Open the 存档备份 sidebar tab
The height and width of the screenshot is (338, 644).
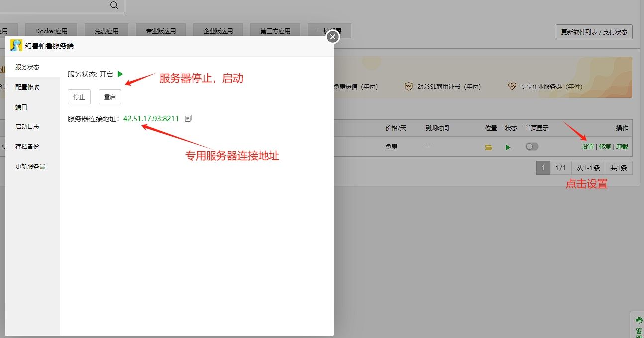click(33, 146)
